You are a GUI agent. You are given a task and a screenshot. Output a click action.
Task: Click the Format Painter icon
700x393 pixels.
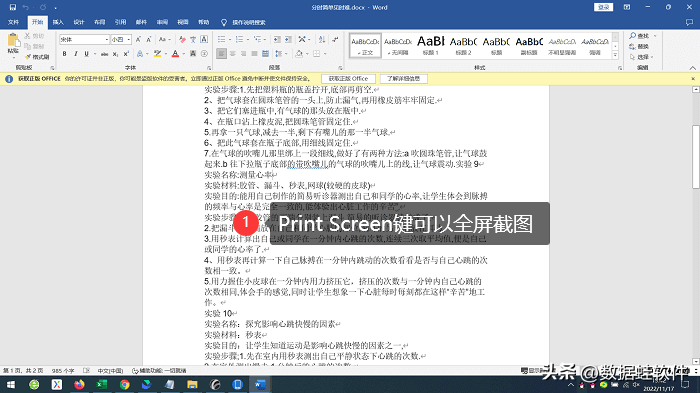37,57
